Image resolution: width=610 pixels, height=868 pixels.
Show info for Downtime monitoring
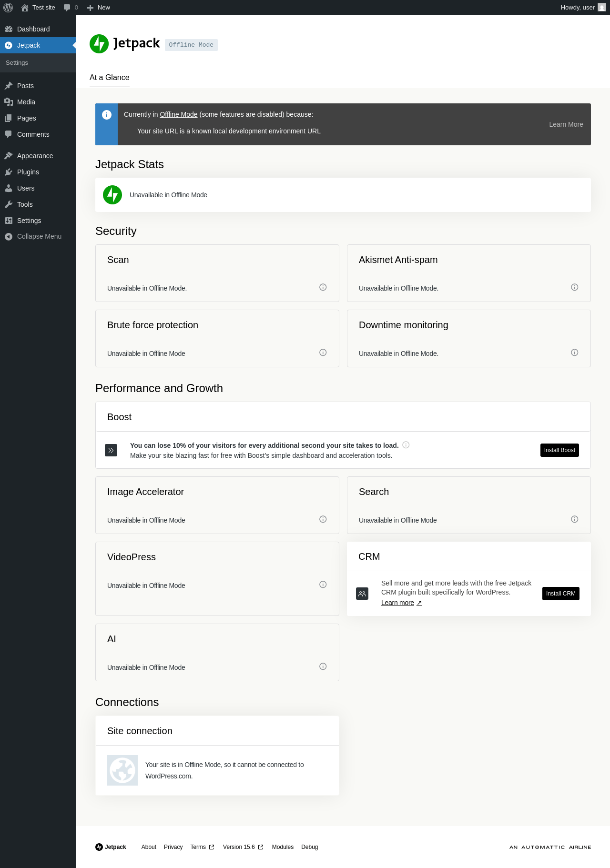(x=574, y=353)
